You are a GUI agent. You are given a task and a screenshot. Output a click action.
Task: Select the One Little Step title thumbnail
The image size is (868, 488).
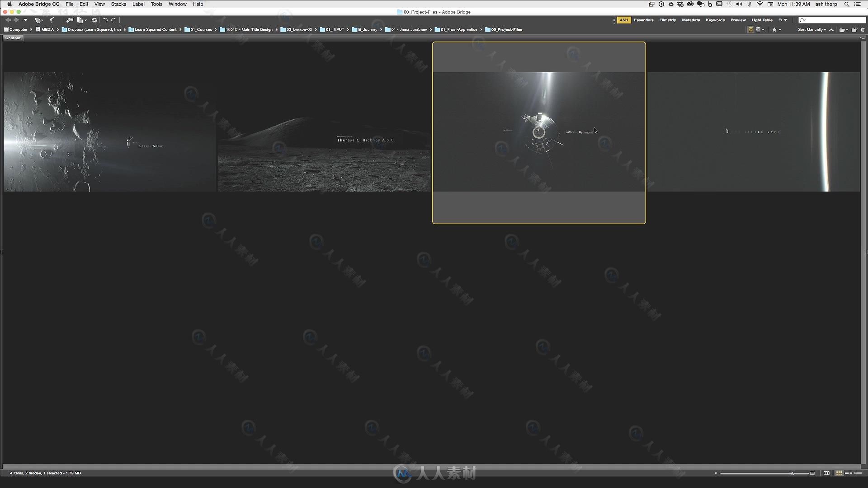tap(754, 132)
